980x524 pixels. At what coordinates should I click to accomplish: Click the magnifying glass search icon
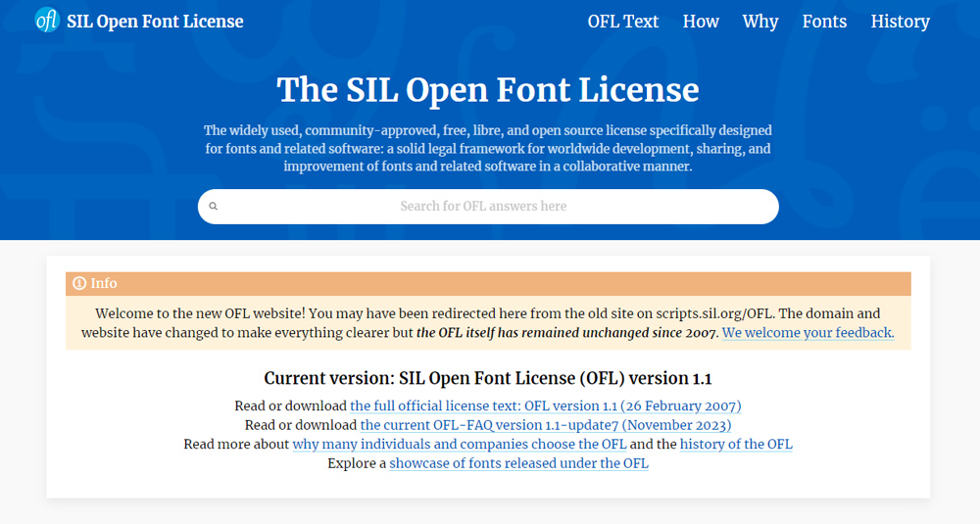(214, 207)
